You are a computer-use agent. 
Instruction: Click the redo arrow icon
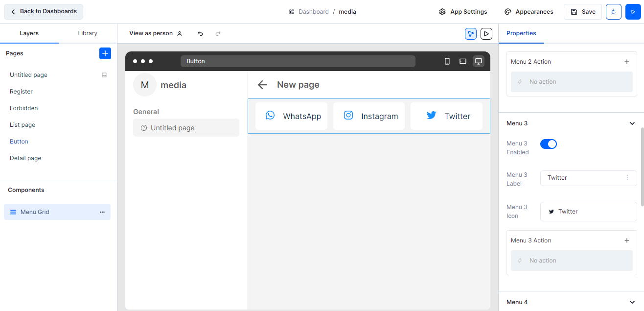point(218,33)
